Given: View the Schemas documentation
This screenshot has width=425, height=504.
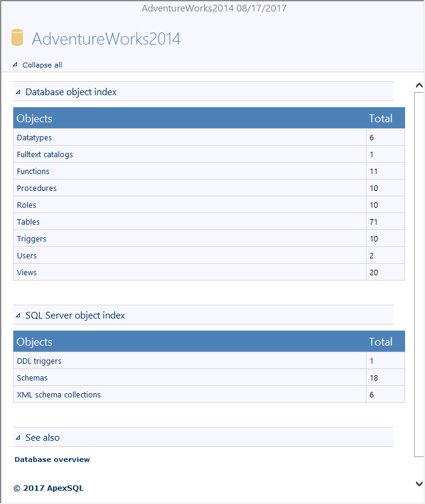Looking at the screenshot, I should click(x=32, y=378).
